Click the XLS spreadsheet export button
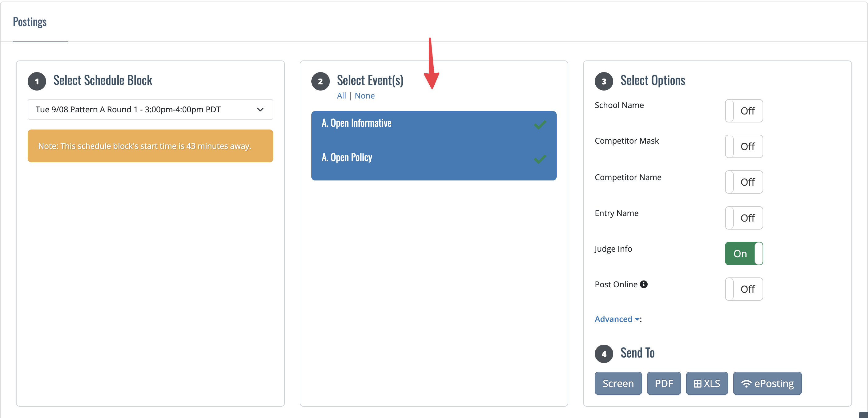Screen dimensions: 868x418 tap(707, 383)
